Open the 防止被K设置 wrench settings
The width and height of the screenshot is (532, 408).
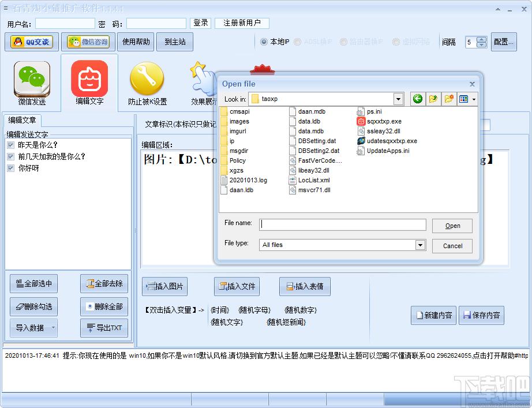(147, 84)
